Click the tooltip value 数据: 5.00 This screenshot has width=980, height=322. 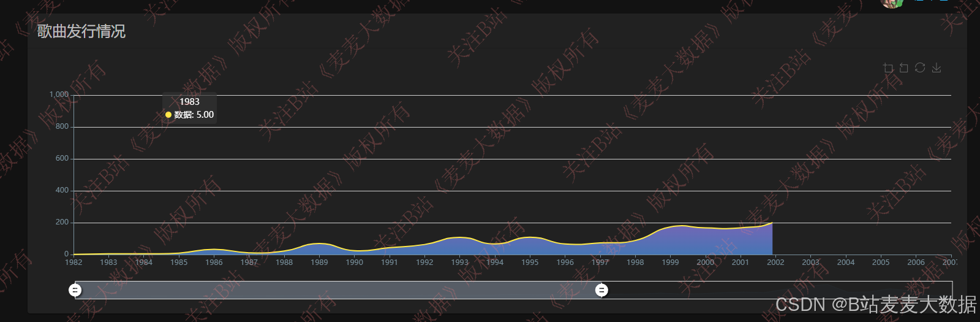[x=194, y=115]
